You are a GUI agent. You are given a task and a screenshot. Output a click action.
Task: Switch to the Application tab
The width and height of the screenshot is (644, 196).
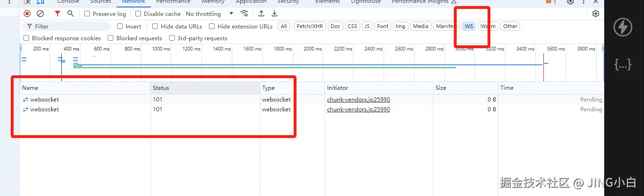point(251,2)
